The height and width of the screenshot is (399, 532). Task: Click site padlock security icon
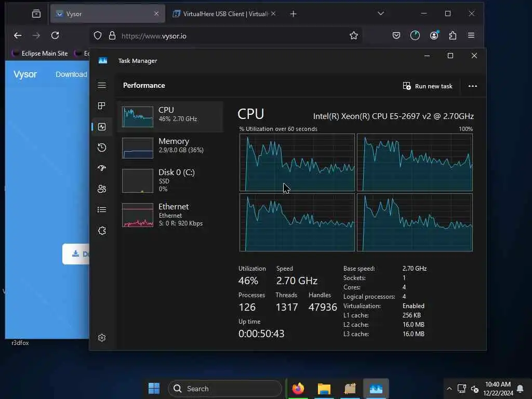coord(112,36)
